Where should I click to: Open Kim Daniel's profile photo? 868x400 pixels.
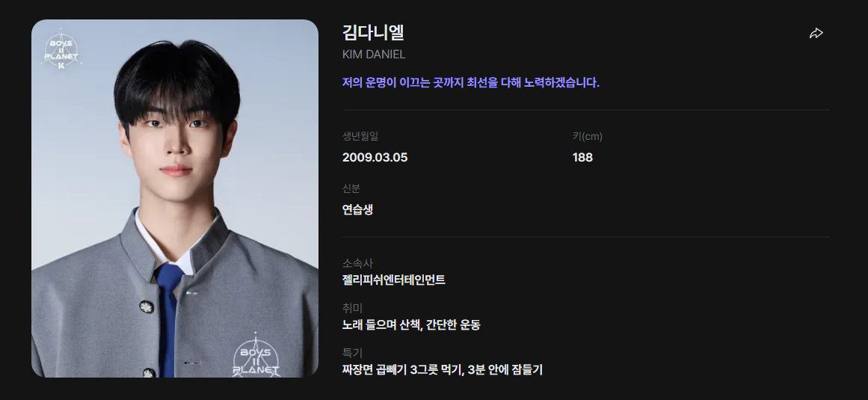tap(175, 199)
